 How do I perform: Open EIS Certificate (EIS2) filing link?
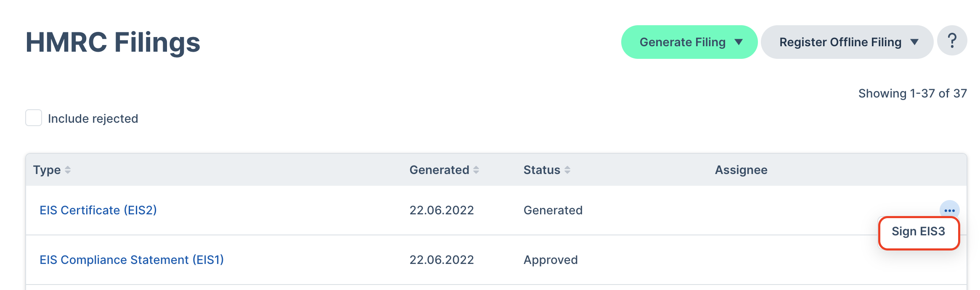(x=98, y=210)
